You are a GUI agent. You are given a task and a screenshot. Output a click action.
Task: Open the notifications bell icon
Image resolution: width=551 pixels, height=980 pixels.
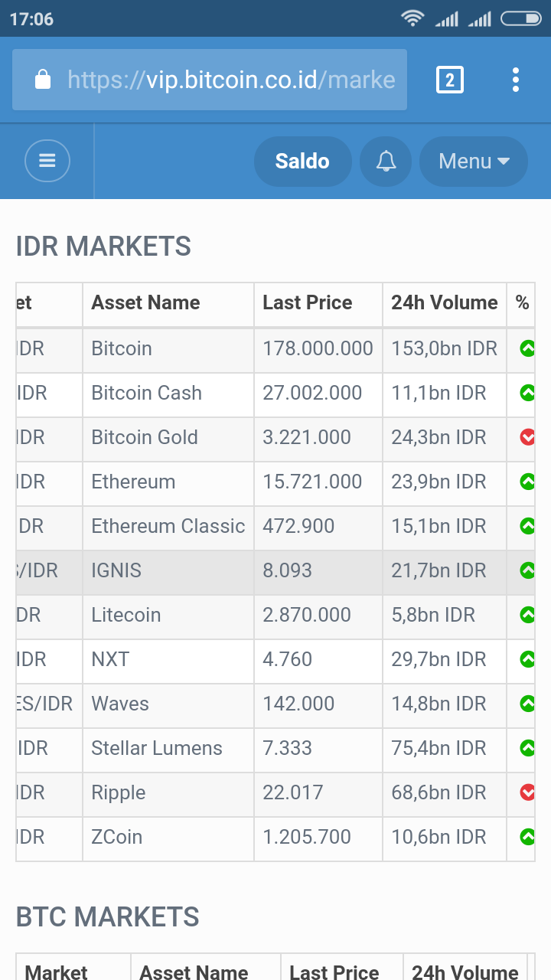[x=386, y=161]
